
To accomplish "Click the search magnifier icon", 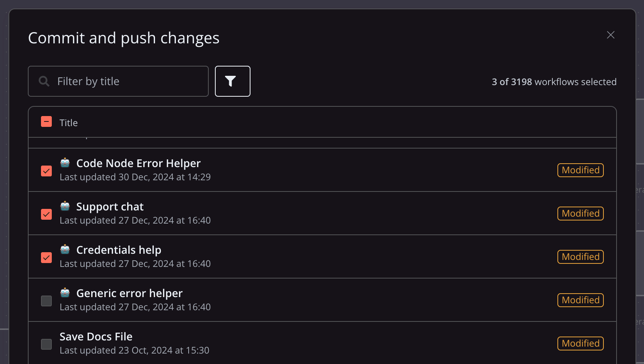I will coord(43,81).
